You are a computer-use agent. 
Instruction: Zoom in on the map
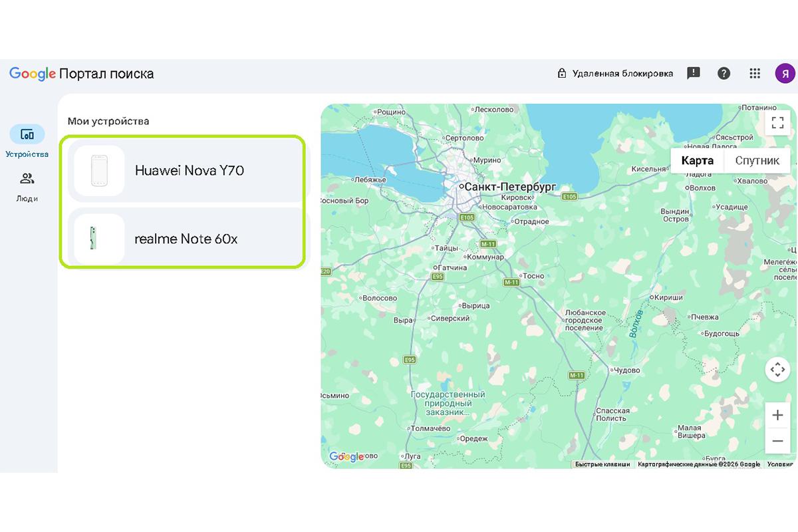pyautogui.click(x=777, y=416)
